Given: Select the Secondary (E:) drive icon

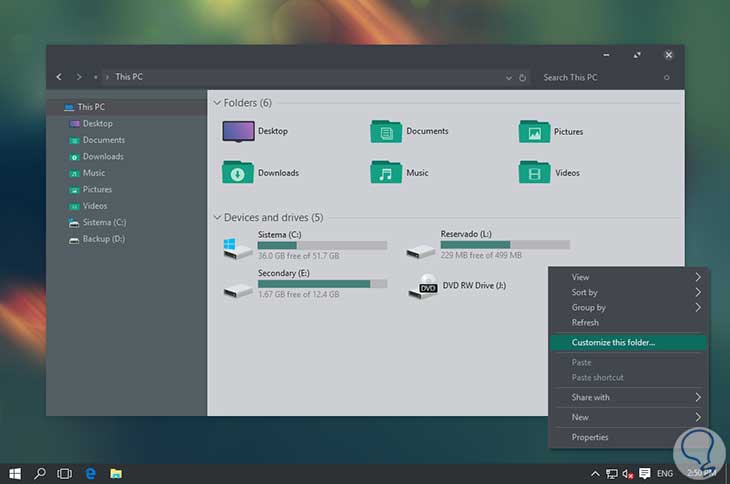Looking at the screenshot, I should pos(237,291).
